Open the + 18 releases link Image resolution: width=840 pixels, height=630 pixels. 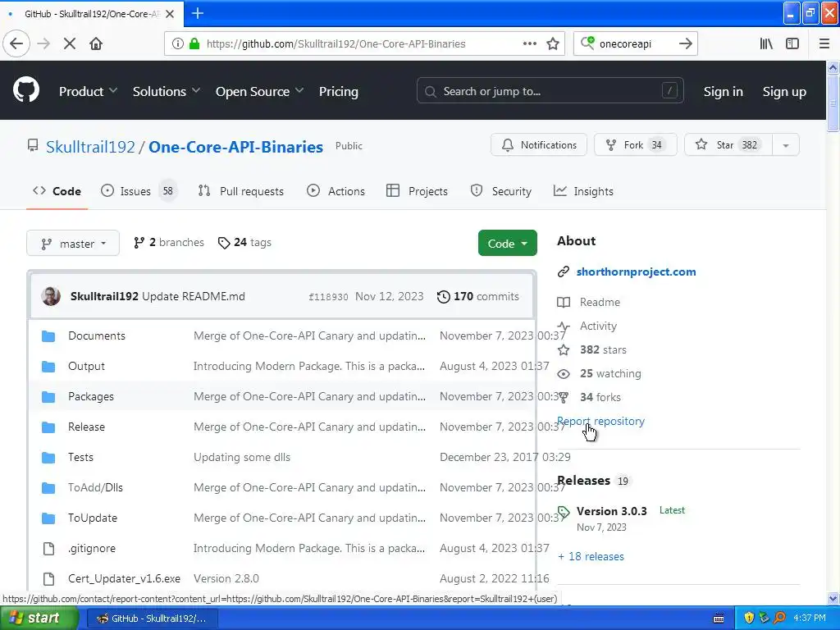591,557
